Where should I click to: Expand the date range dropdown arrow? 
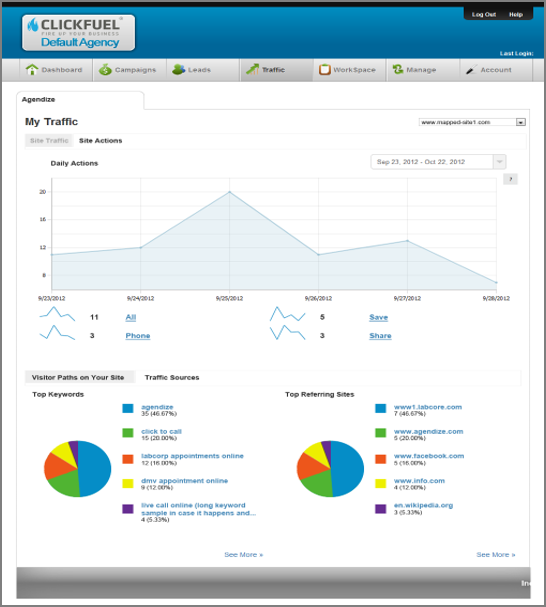click(500, 162)
